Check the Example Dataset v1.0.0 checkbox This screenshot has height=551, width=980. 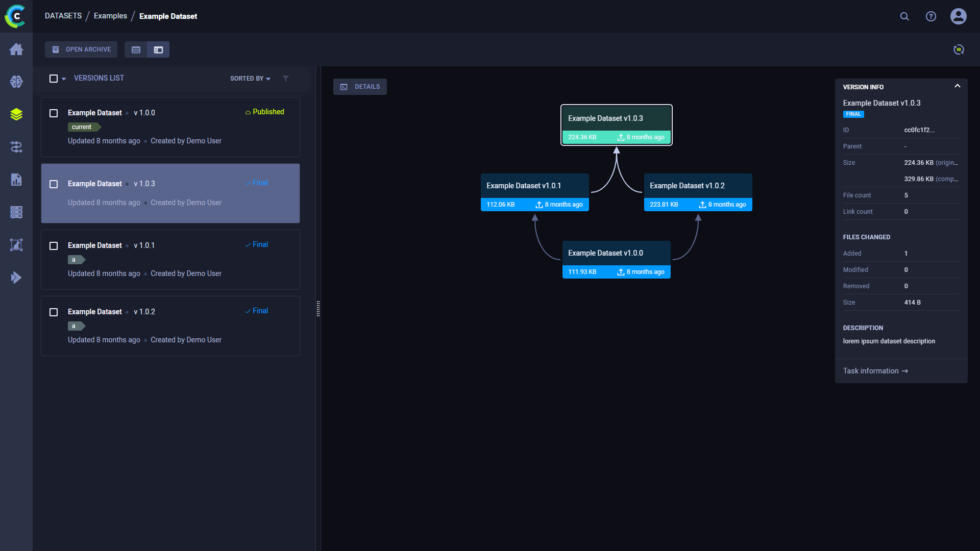click(54, 113)
